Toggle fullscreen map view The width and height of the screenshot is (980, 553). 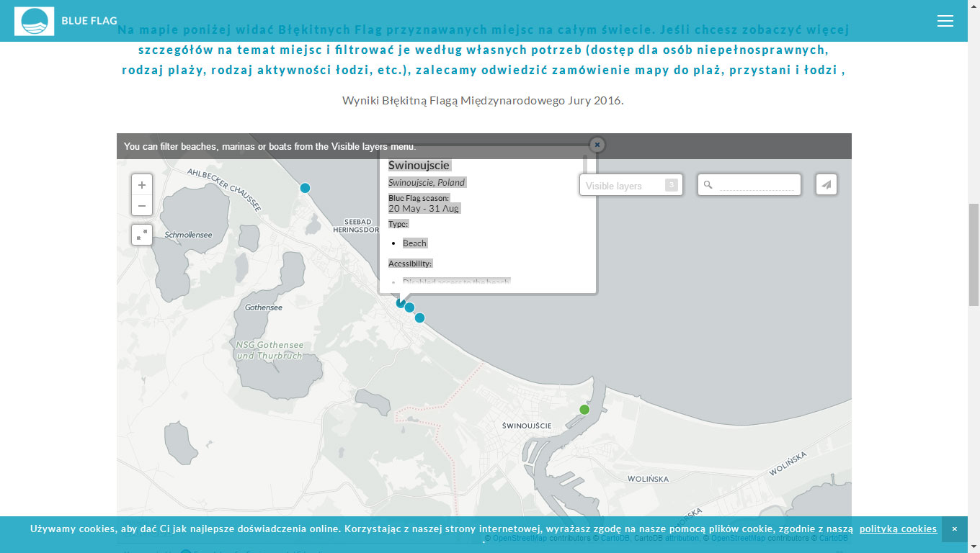[142, 235]
